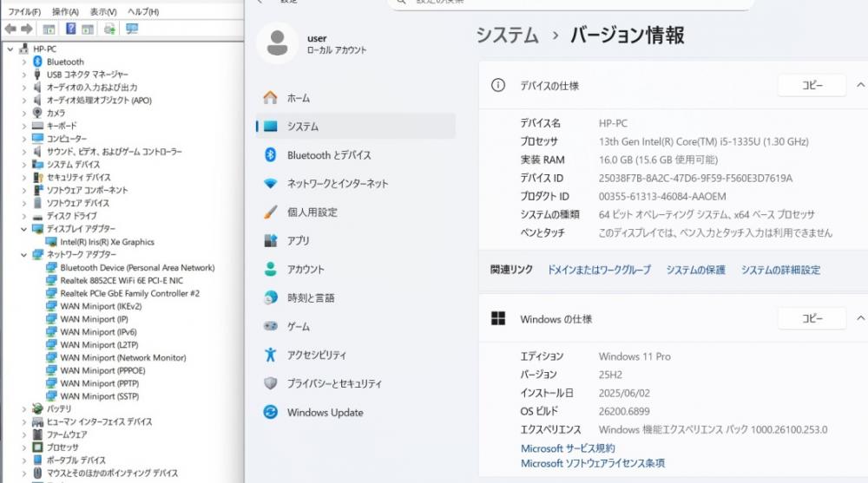Click the Help question-mark toolbar icon
Image resolution: width=868 pixels, height=483 pixels.
pos(71,29)
